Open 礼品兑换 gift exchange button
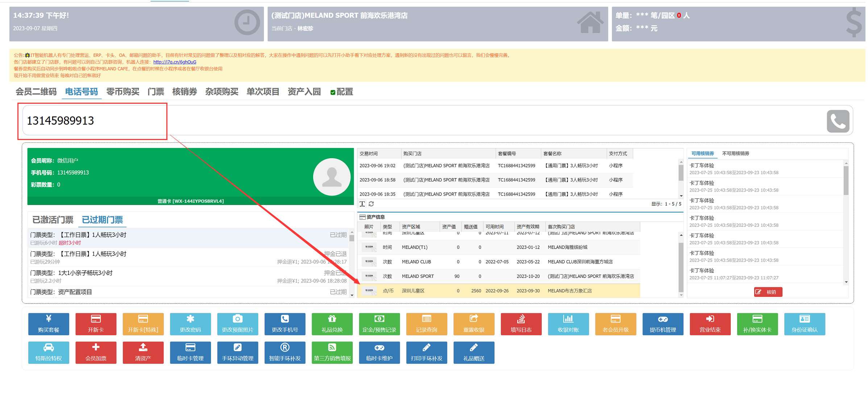The image size is (868, 398). tap(332, 324)
